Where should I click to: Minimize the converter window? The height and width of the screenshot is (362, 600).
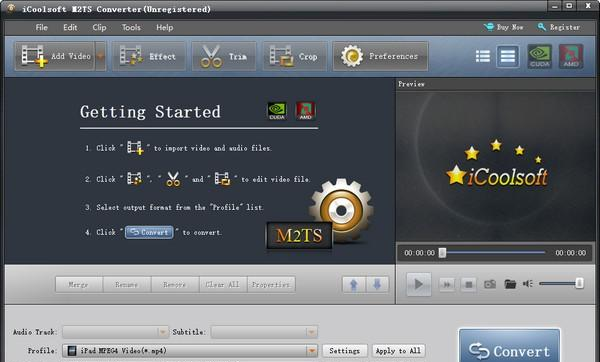pyautogui.click(x=555, y=6)
